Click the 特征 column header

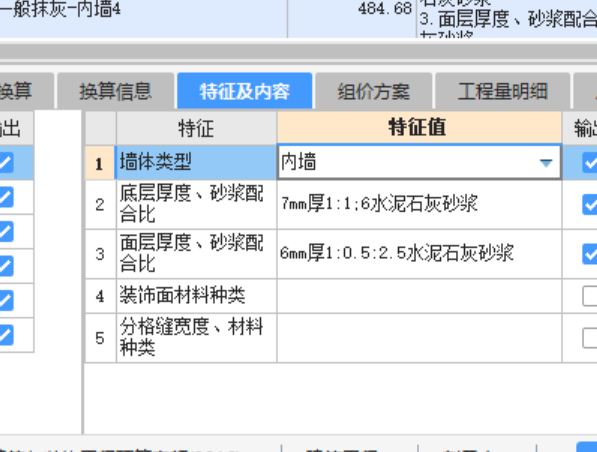(x=196, y=128)
